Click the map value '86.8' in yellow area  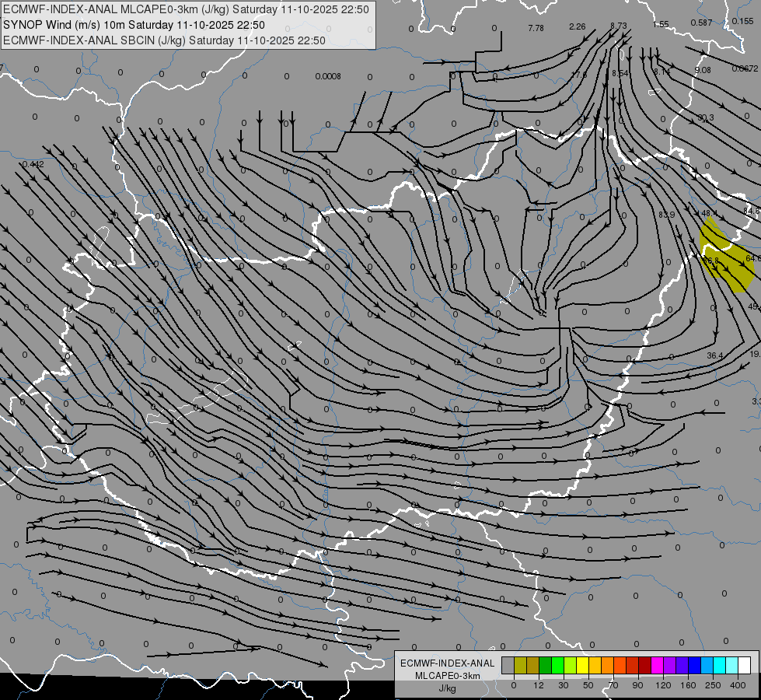[x=710, y=261]
